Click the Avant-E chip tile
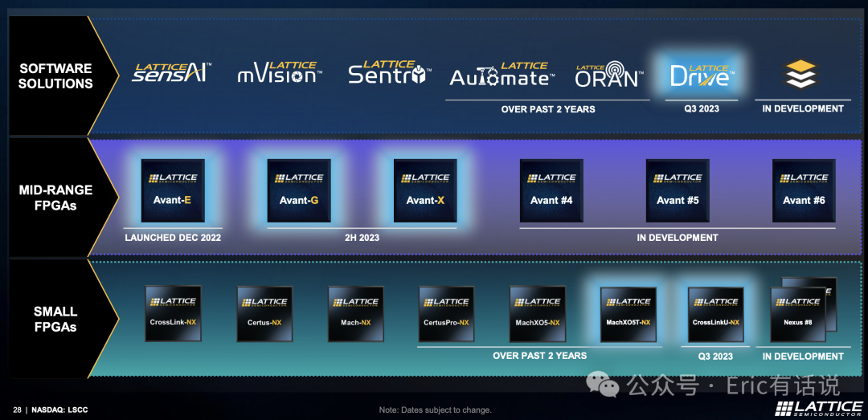The width and height of the screenshot is (868, 420). [173, 191]
